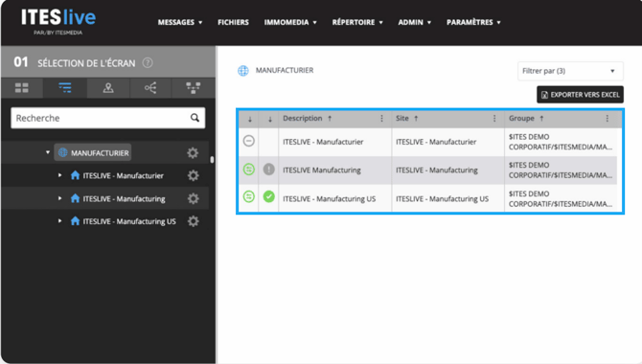Open Groupe column options menu
The image size is (642, 364).
(x=607, y=119)
